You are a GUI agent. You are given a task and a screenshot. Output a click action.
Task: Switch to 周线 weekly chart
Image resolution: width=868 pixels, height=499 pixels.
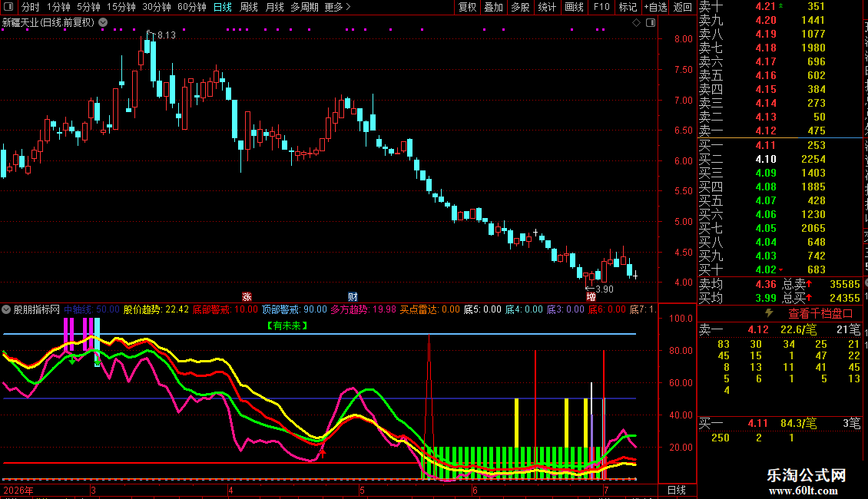click(249, 7)
